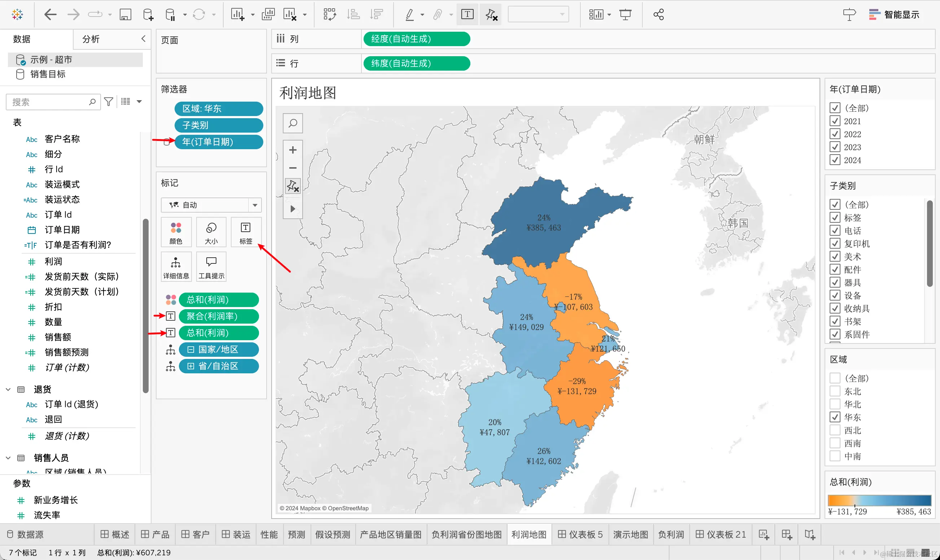Uncheck the 复印机 subcategory
Viewport: 940px width, 560px height.
(x=835, y=243)
